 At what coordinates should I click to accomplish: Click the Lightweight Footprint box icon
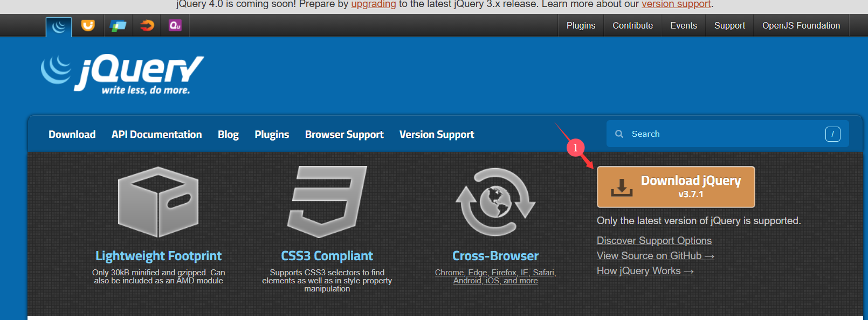[159, 202]
